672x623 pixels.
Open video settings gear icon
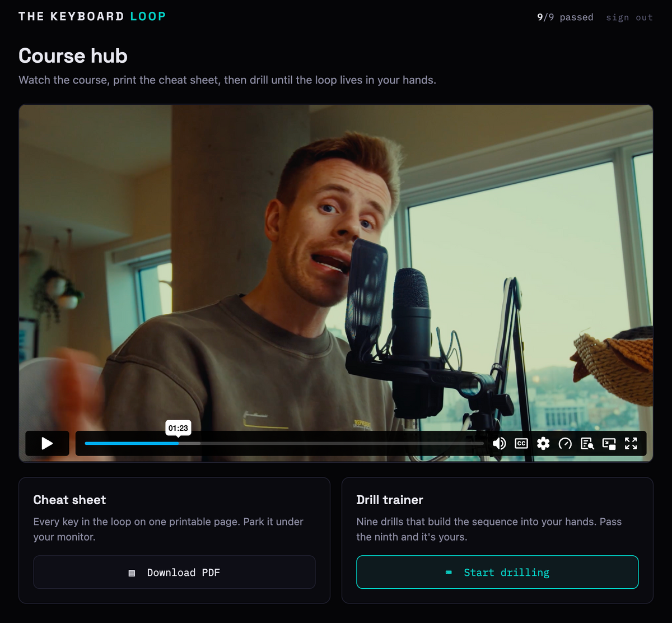[543, 444]
